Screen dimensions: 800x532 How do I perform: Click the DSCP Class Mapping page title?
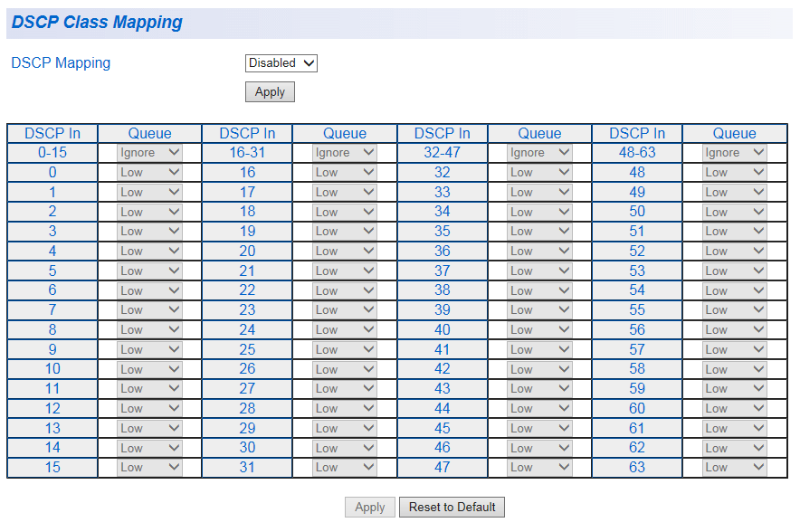97,23
